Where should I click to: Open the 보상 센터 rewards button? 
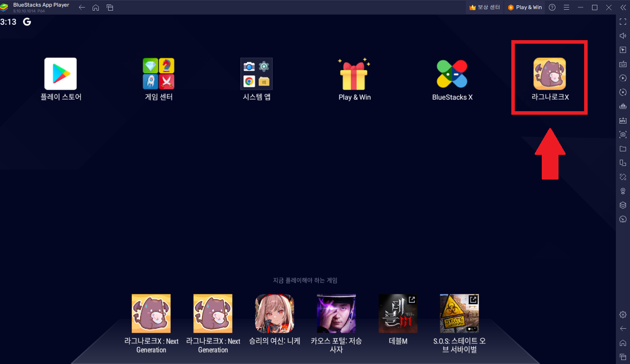(x=484, y=8)
